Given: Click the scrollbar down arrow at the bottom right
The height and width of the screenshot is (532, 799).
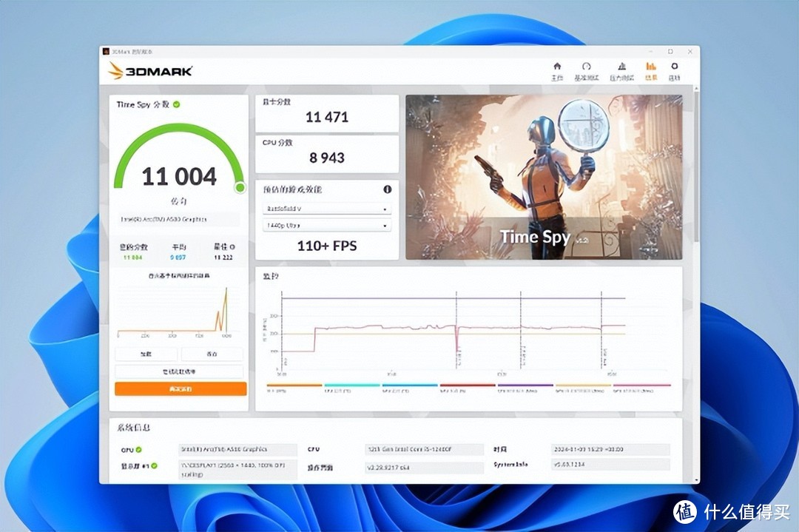Looking at the screenshot, I should 696,480.
